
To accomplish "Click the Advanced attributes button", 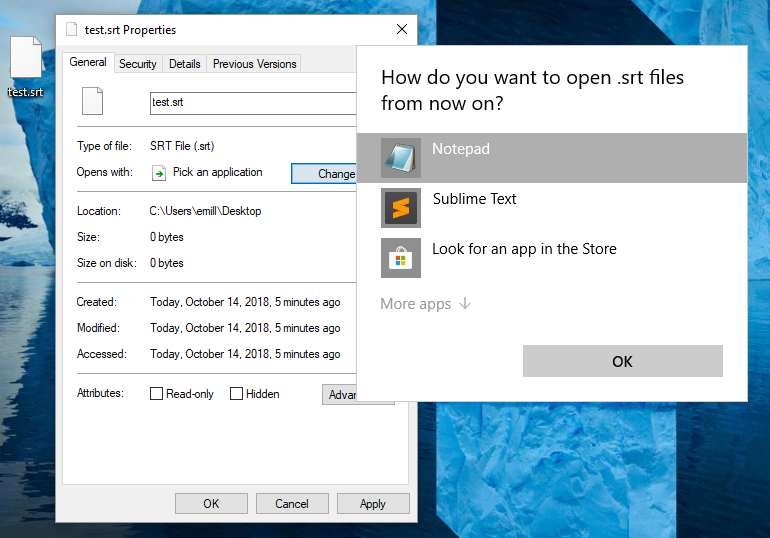I will [x=340, y=395].
